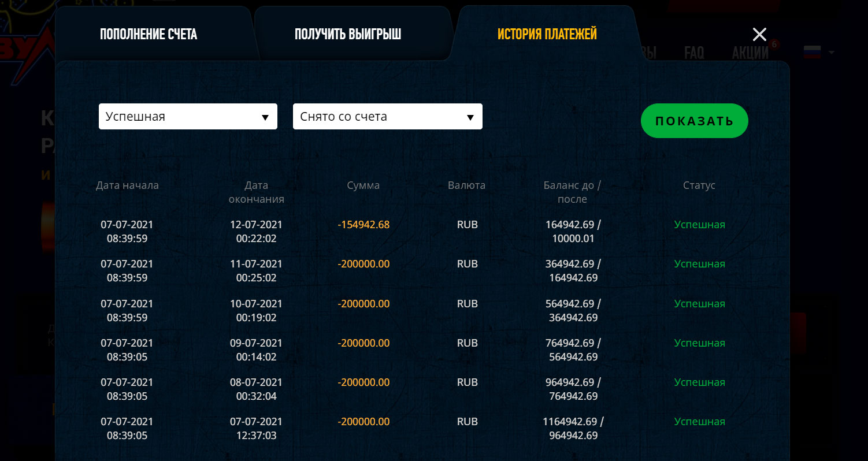The image size is (868, 461).
Task: Open the Акции promotions link
Action: point(750,53)
